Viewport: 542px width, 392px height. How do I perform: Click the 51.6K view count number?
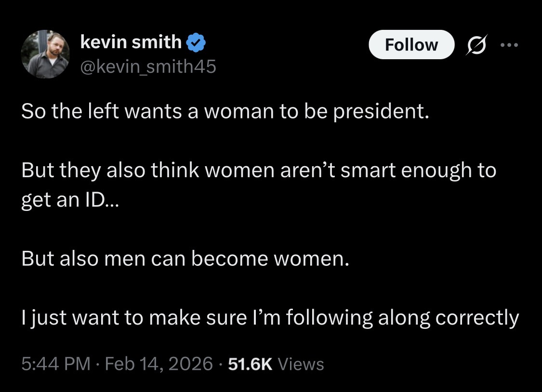[249, 364]
